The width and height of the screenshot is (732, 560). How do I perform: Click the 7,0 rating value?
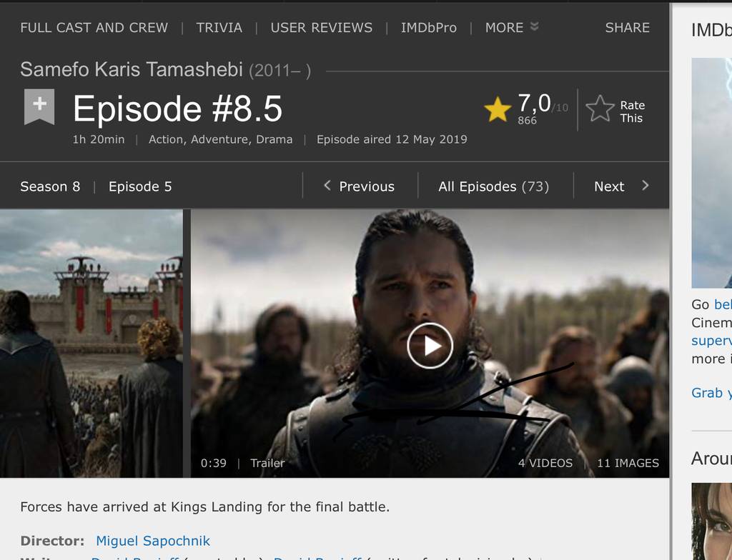pyautogui.click(x=535, y=103)
